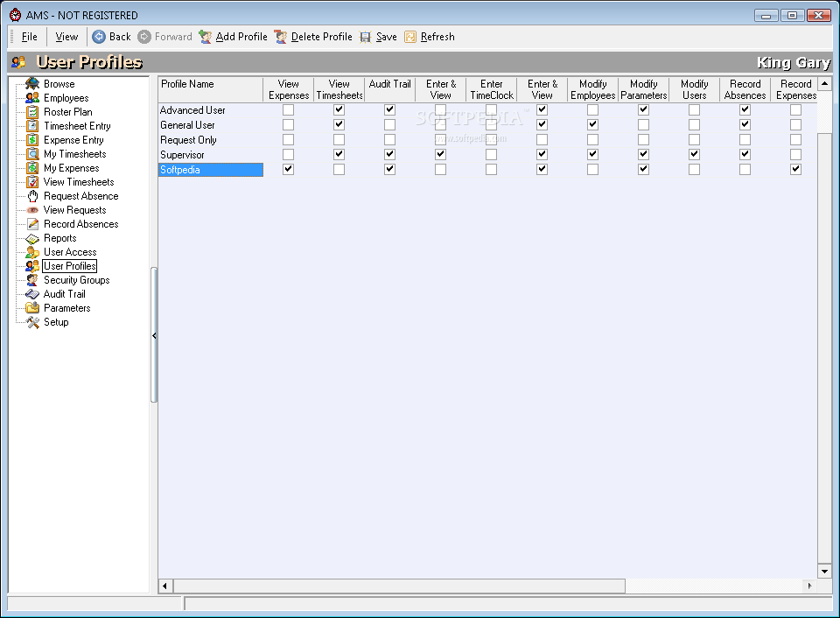Click the Expense Entry dollar icon
840x618 pixels.
[x=32, y=139]
